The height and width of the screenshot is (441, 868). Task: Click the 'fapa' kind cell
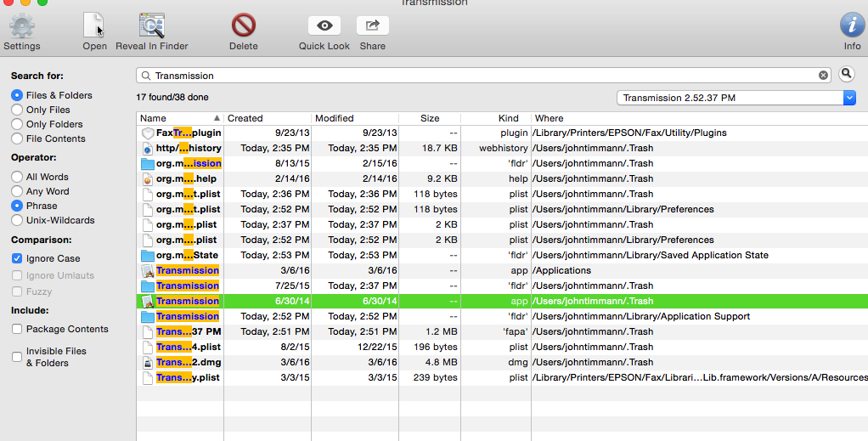[x=515, y=332]
